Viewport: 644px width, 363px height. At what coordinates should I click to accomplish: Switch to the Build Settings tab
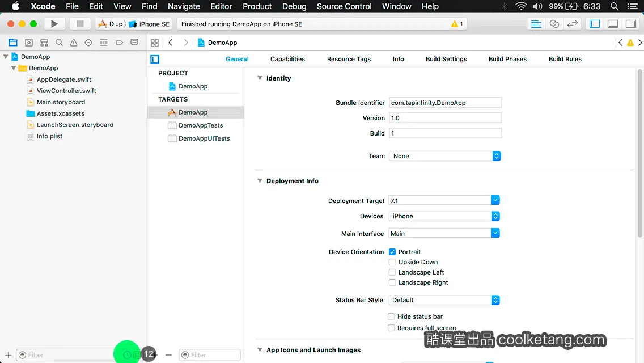click(x=446, y=59)
